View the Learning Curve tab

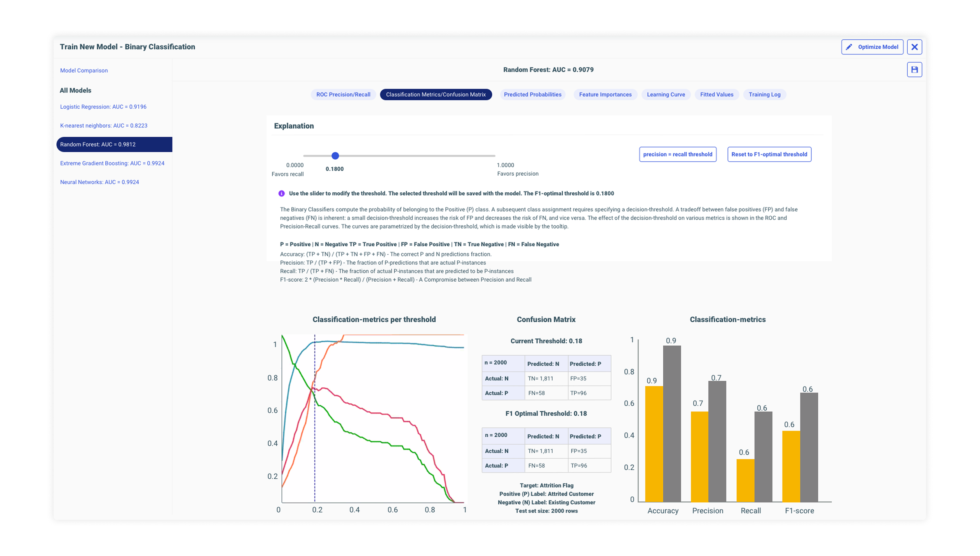coord(666,94)
